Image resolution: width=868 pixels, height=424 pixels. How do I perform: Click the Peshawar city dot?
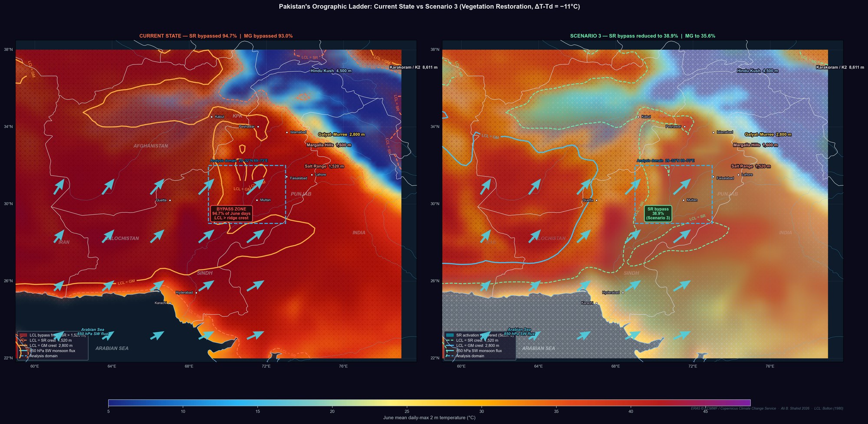(x=258, y=127)
